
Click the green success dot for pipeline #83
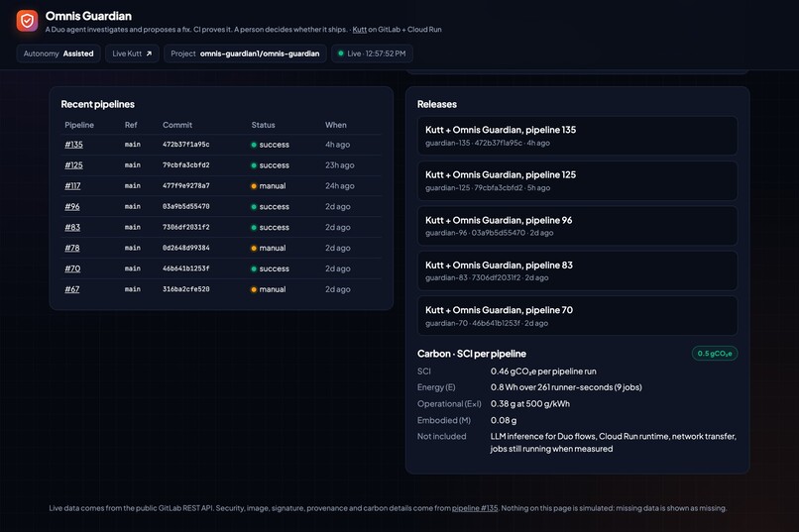254,228
